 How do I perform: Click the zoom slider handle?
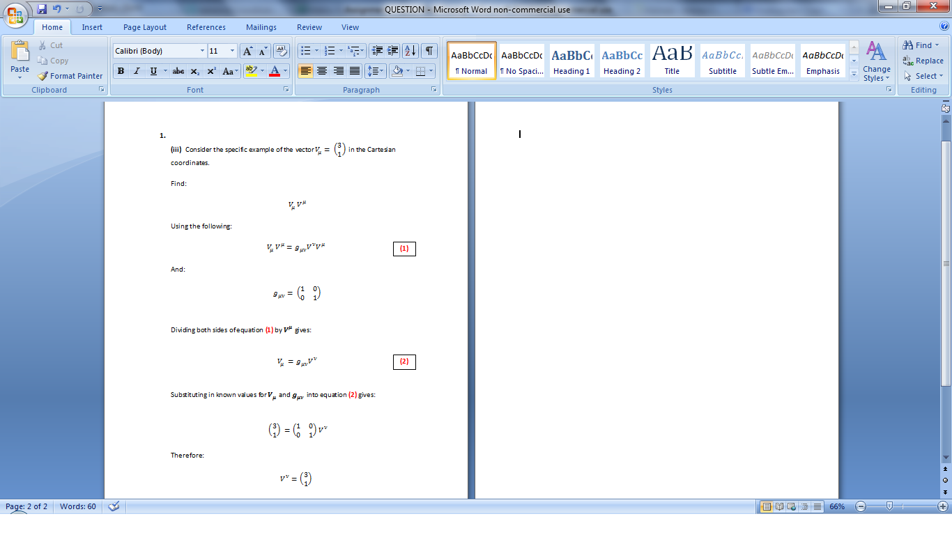[889, 506]
